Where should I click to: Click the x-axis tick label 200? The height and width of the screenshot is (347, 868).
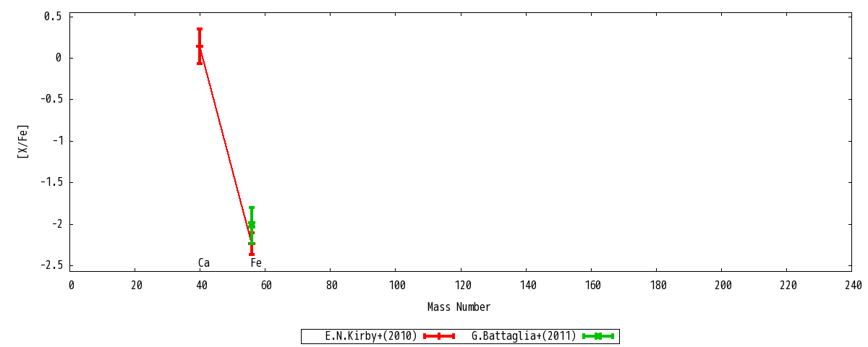723,286
